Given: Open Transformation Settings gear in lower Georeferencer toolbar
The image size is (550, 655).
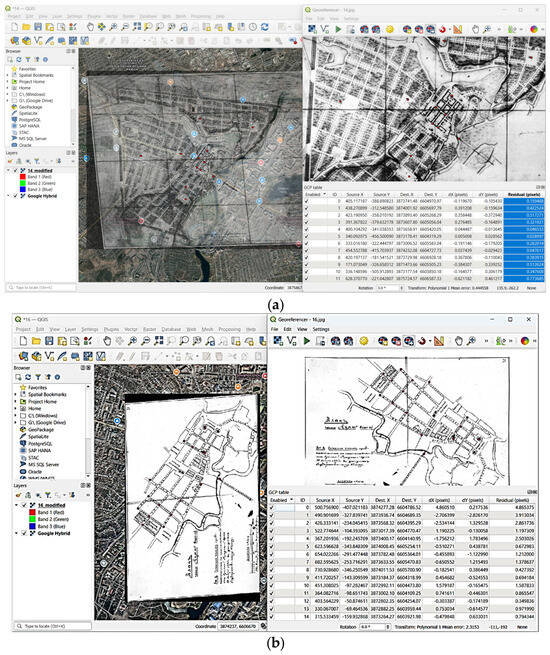Looking at the screenshot, I should pos(364,341).
